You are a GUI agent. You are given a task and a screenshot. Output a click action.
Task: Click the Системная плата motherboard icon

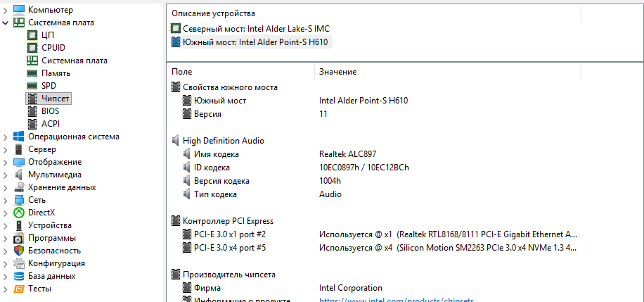point(19,23)
